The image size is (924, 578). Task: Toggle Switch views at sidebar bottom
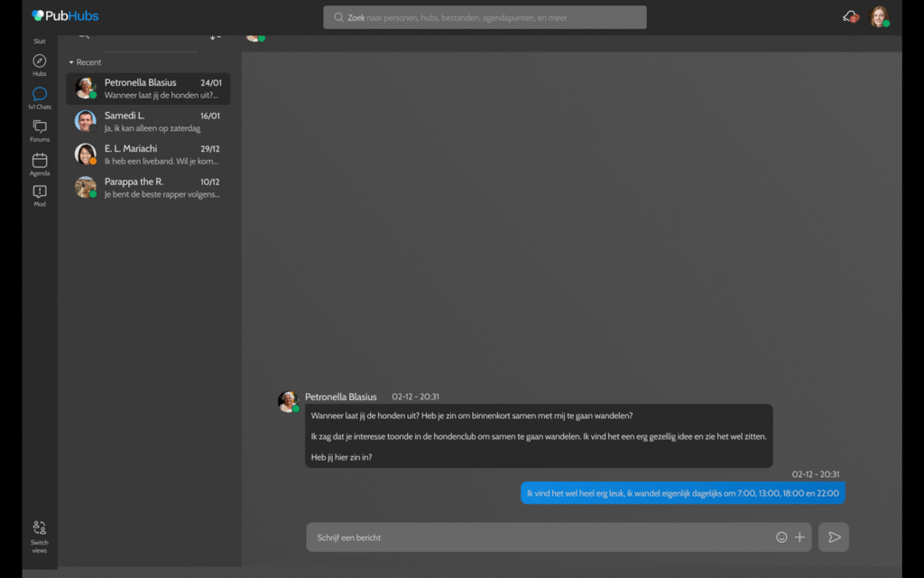coord(39,531)
